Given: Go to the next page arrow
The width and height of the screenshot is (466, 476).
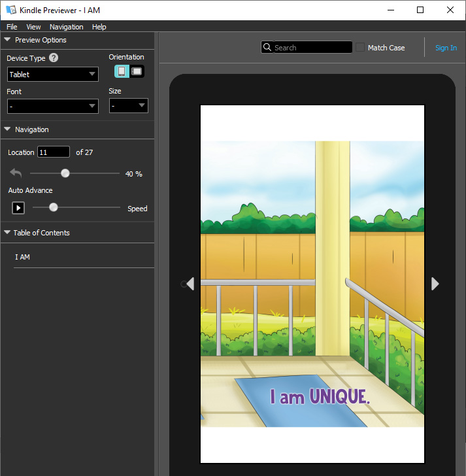Looking at the screenshot, I should [435, 284].
